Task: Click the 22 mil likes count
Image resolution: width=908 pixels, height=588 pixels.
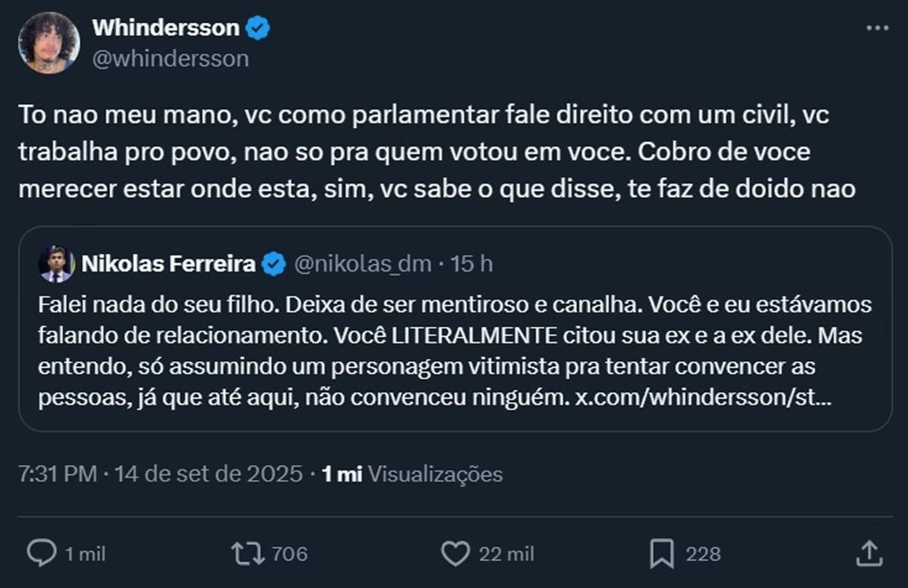Action: tap(506, 554)
